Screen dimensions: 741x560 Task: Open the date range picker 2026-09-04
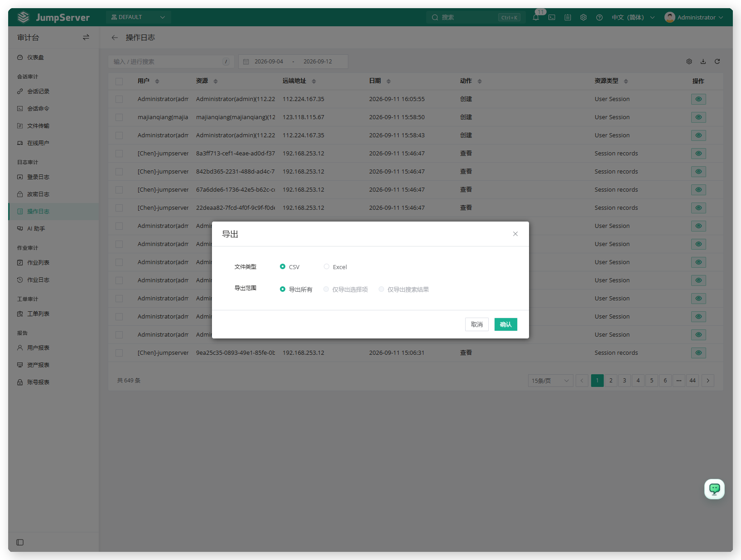coord(293,62)
